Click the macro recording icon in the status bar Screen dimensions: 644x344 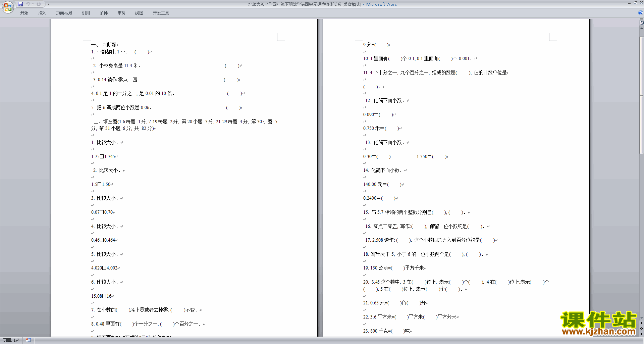[28, 340]
